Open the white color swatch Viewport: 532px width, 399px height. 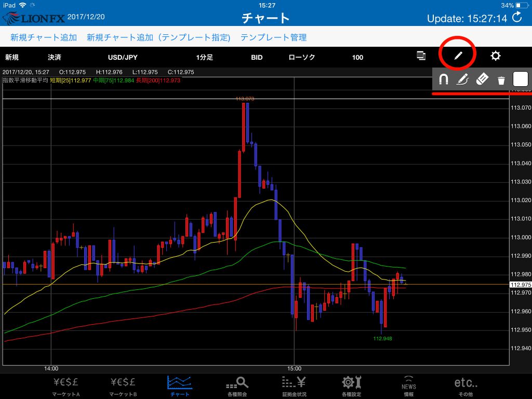pyautogui.click(x=521, y=79)
